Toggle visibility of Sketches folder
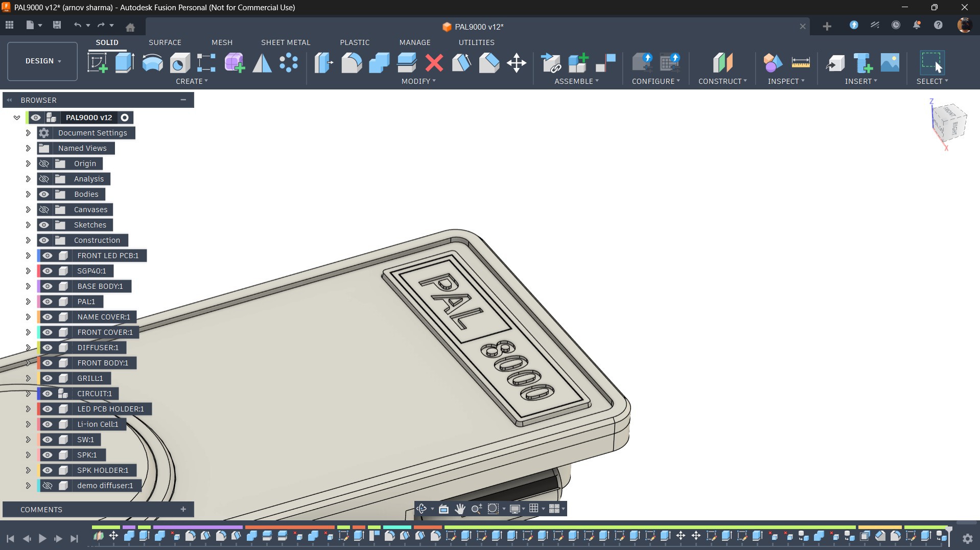Viewport: 980px width, 550px height. tap(44, 225)
